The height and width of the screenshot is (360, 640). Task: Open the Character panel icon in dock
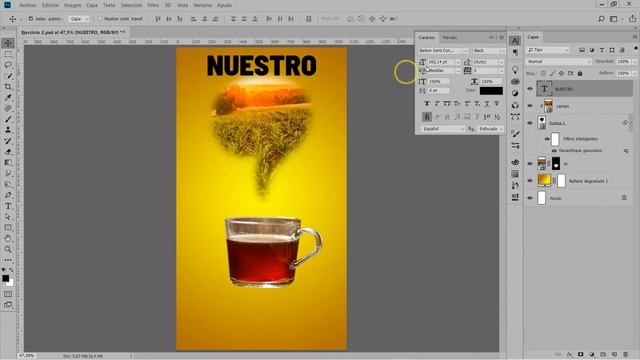coord(515,40)
